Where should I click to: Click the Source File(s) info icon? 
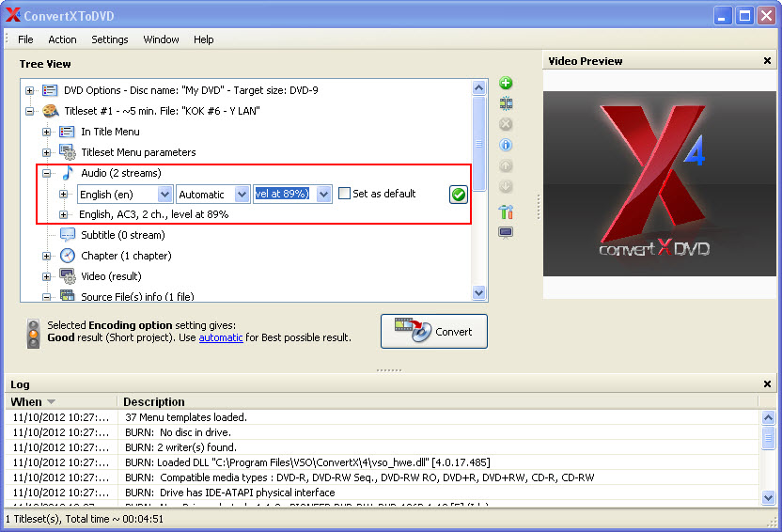pos(68,296)
